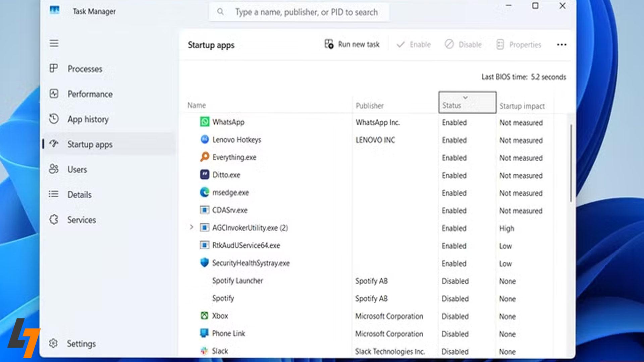Viewport: 644px width, 362px height.
Task: Expand the AGCInvokerUtility.exe group
Action: click(192, 227)
